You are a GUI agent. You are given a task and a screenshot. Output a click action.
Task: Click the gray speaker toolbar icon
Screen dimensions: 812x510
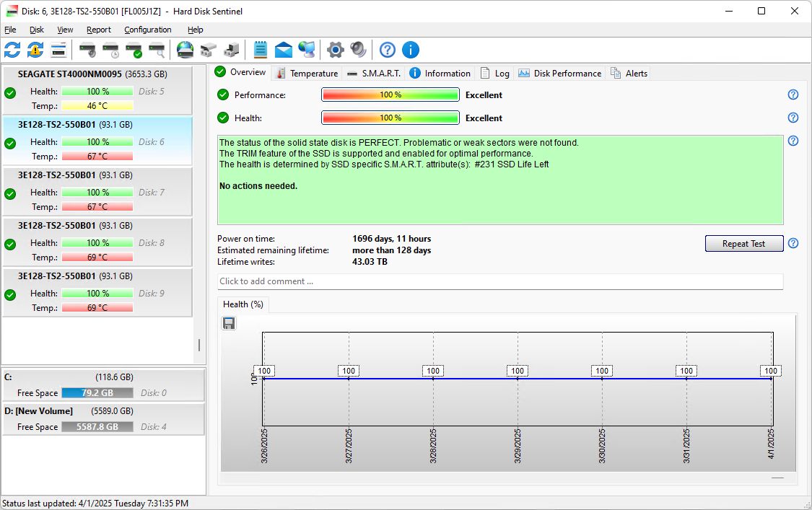click(x=358, y=50)
